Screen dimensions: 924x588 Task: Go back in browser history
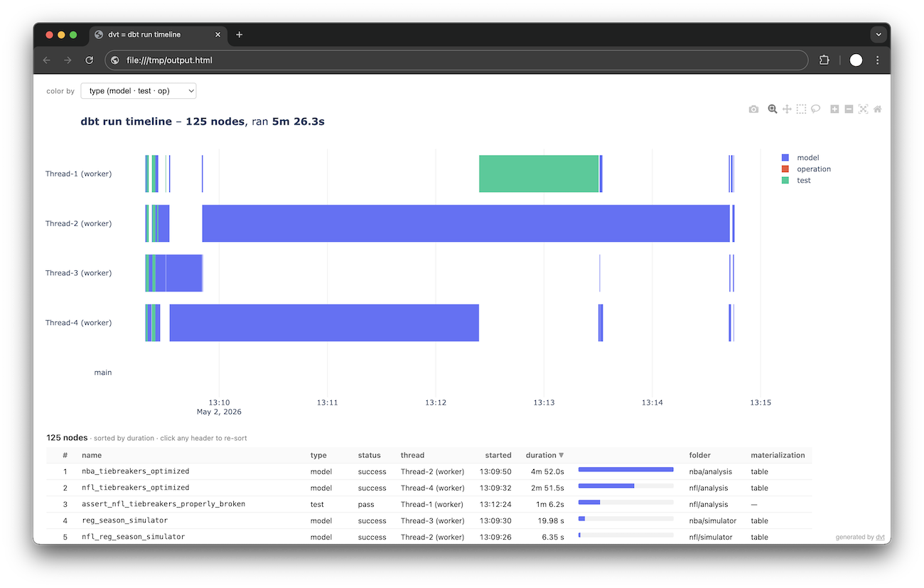(47, 60)
